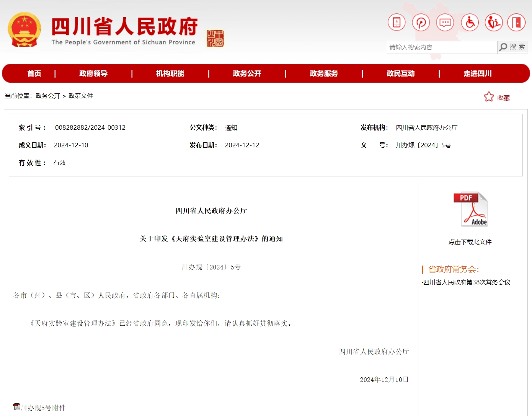Select the 公文种类 value 通知
532x416 pixels.
(x=231, y=127)
